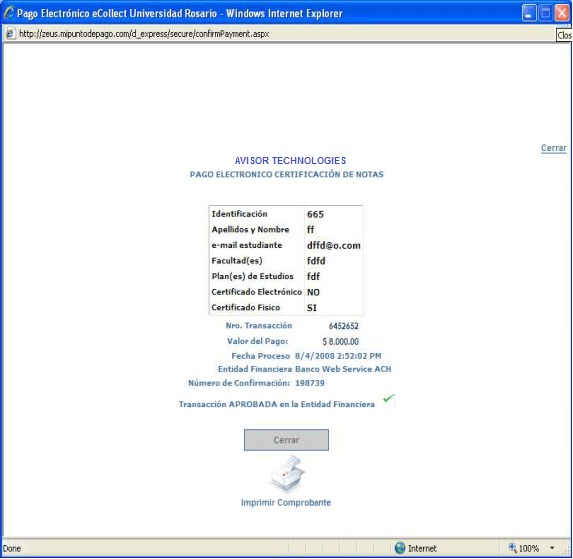The width and height of the screenshot is (573, 559).
Task: Click the Imprimir Comprobante link
Action: pyautogui.click(x=286, y=503)
